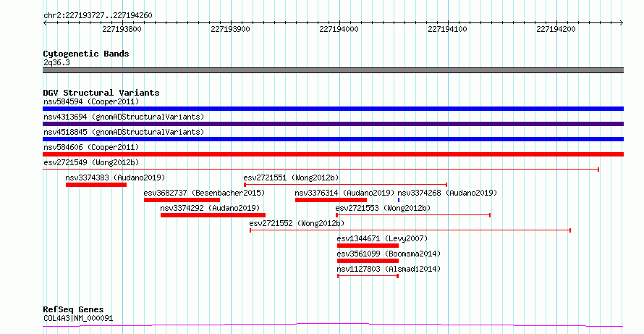Click ruler position 227194000
Image resolution: width=644 pixels, height=334 pixels.
pos(339,29)
